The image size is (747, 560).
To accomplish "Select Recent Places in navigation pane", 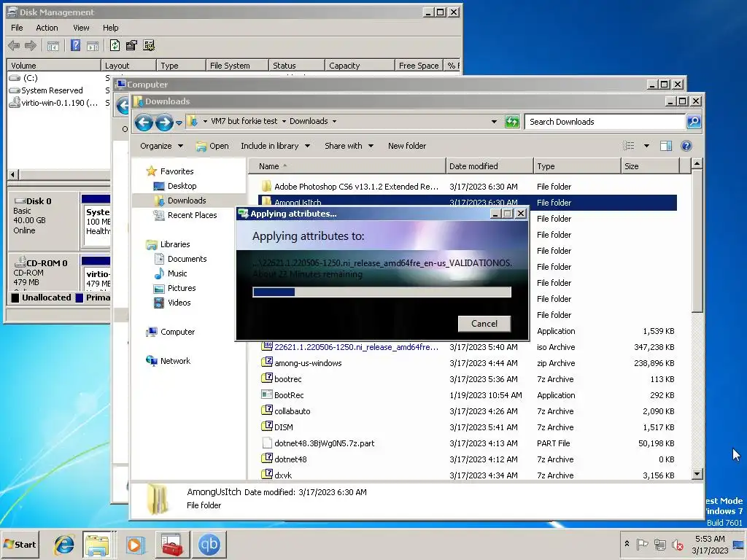I will click(185, 215).
